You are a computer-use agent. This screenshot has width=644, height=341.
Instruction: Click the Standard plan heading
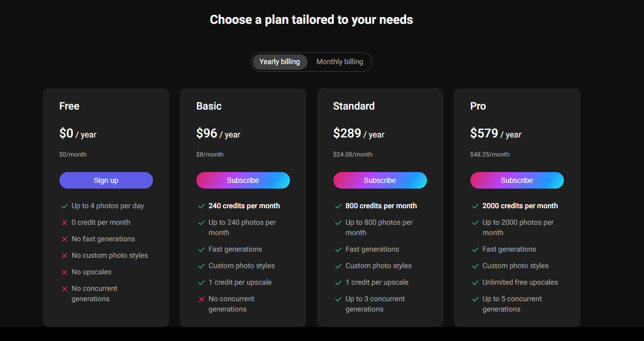[x=354, y=106]
